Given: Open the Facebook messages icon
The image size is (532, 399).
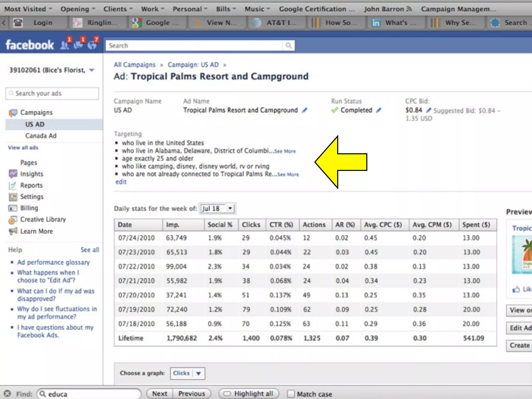Looking at the screenshot, I should point(78,45).
